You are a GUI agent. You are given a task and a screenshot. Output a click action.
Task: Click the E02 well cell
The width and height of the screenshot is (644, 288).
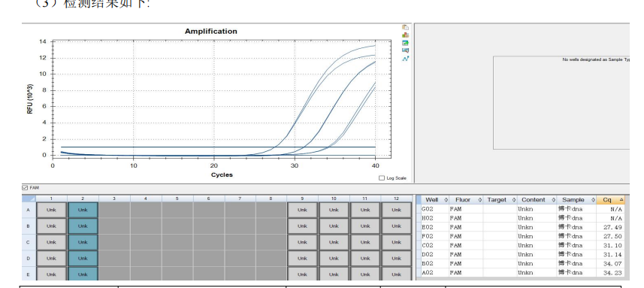point(435,227)
